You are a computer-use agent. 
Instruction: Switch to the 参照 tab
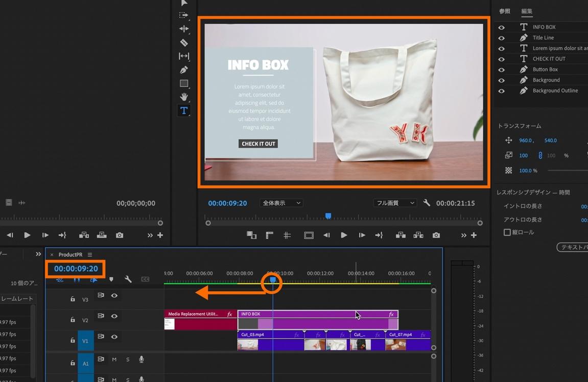(x=504, y=11)
